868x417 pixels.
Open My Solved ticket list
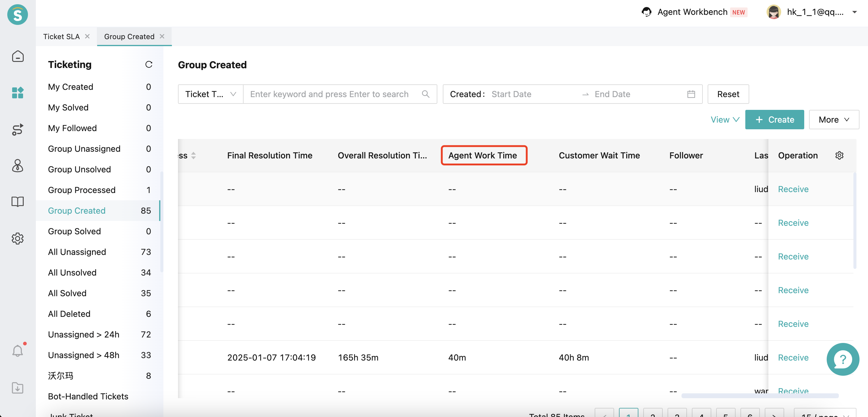pyautogui.click(x=99, y=107)
